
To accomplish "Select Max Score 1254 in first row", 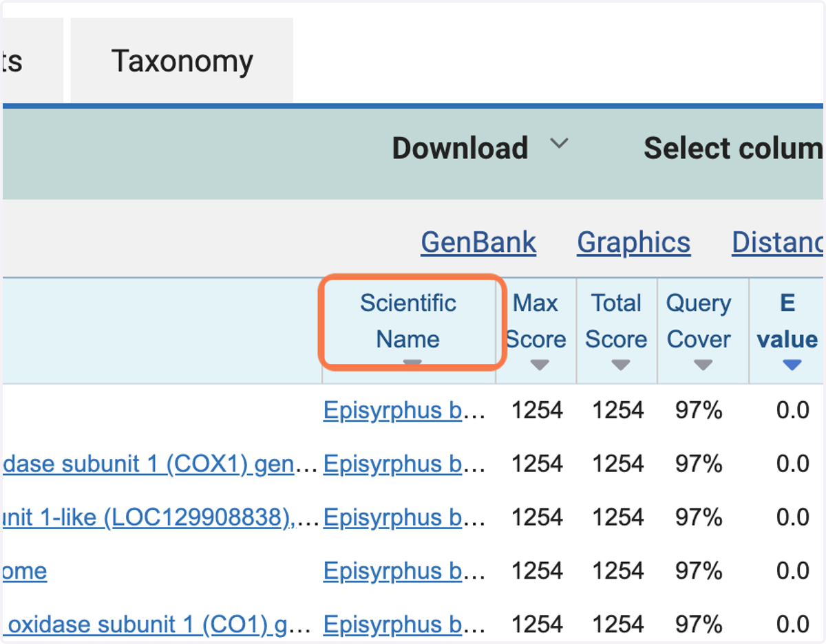I will click(537, 411).
